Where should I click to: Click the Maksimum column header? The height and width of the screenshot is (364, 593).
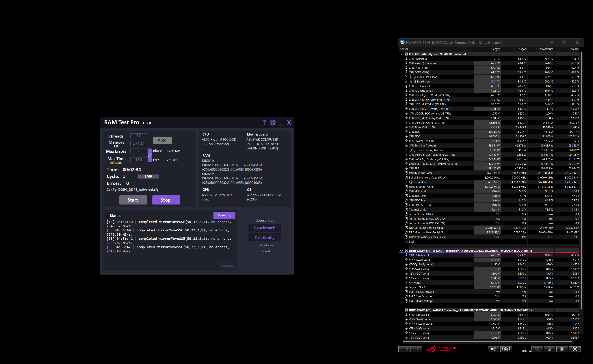coord(541,49)
